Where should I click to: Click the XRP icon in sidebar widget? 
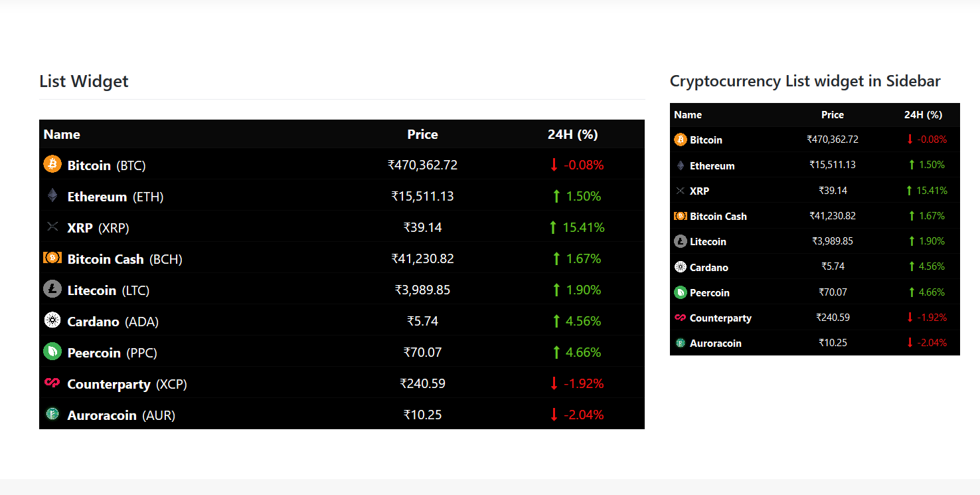[680, 191]
